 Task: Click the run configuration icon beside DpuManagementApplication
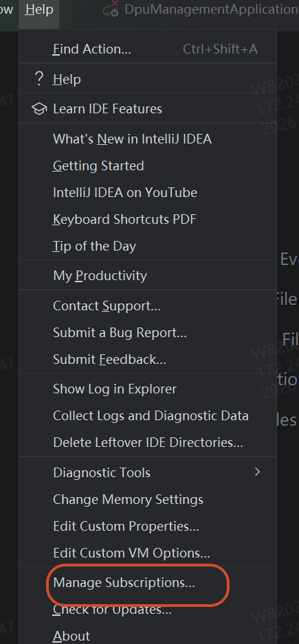click(111, 10)
